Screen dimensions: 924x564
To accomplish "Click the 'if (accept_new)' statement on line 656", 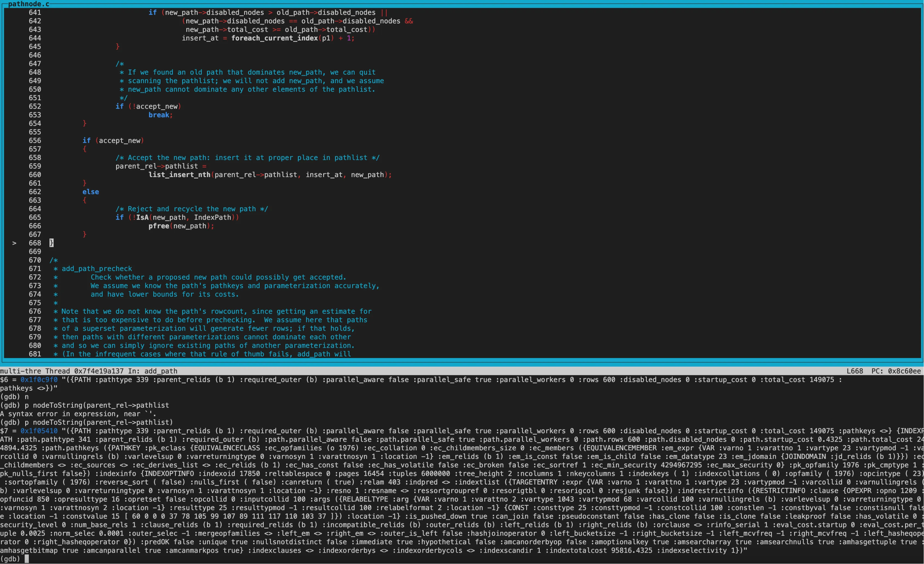I will pos(113,141).
